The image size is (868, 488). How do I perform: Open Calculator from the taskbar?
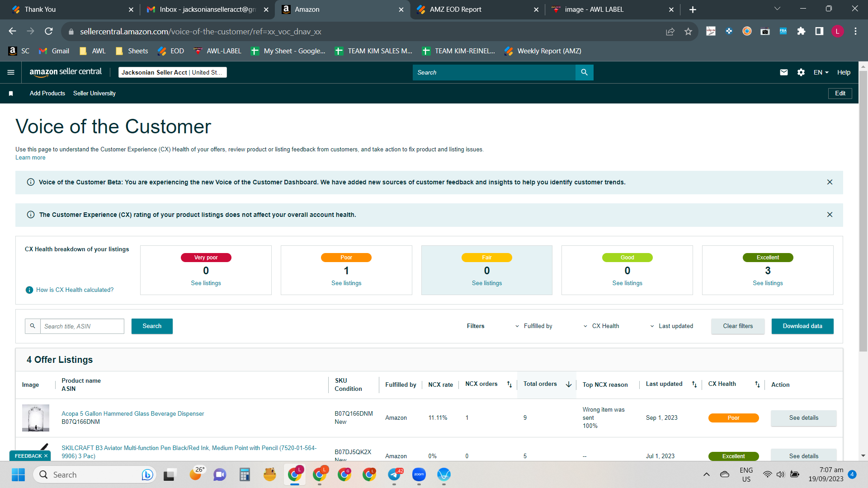(245, 474)
